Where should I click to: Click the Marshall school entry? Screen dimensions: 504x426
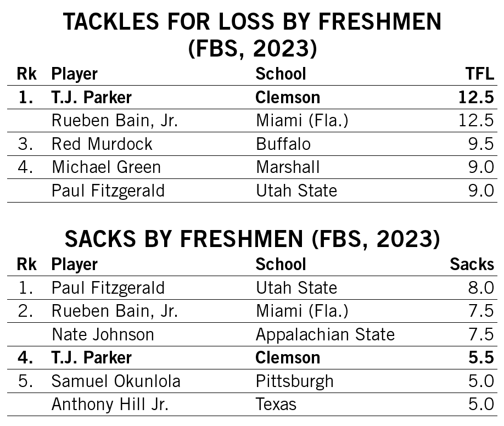click(x=288, y=167)
